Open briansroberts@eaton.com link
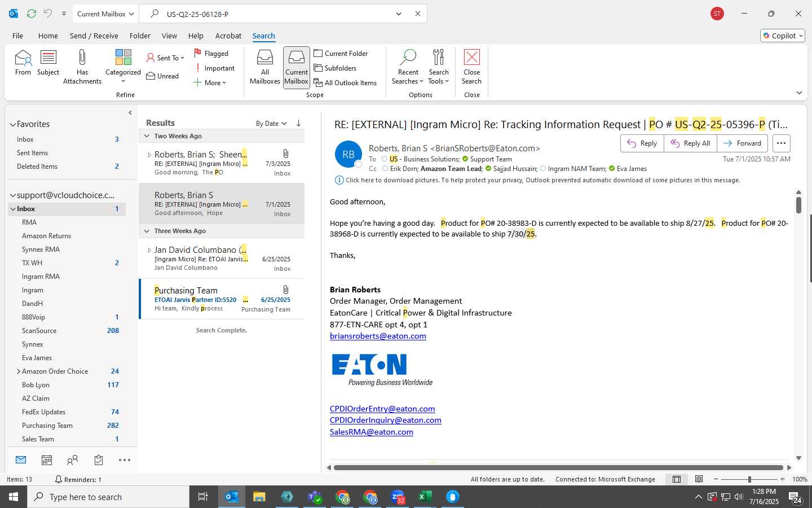Screen dimensions: 812x508 point(378,336)
